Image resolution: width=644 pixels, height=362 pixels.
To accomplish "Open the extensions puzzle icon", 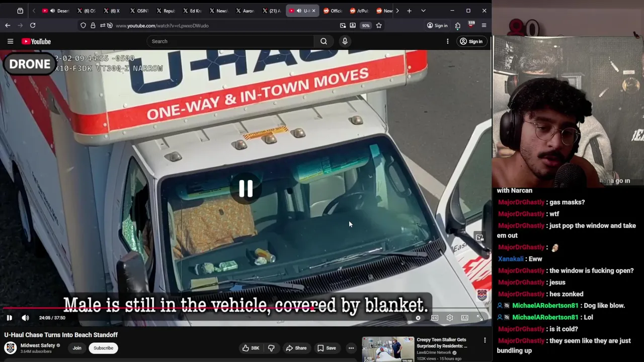I will (x=457, y=25).
